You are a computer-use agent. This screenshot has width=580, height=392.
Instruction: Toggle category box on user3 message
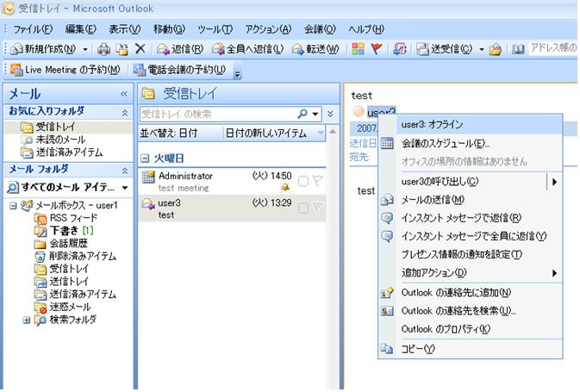click(x=303, y=208)
